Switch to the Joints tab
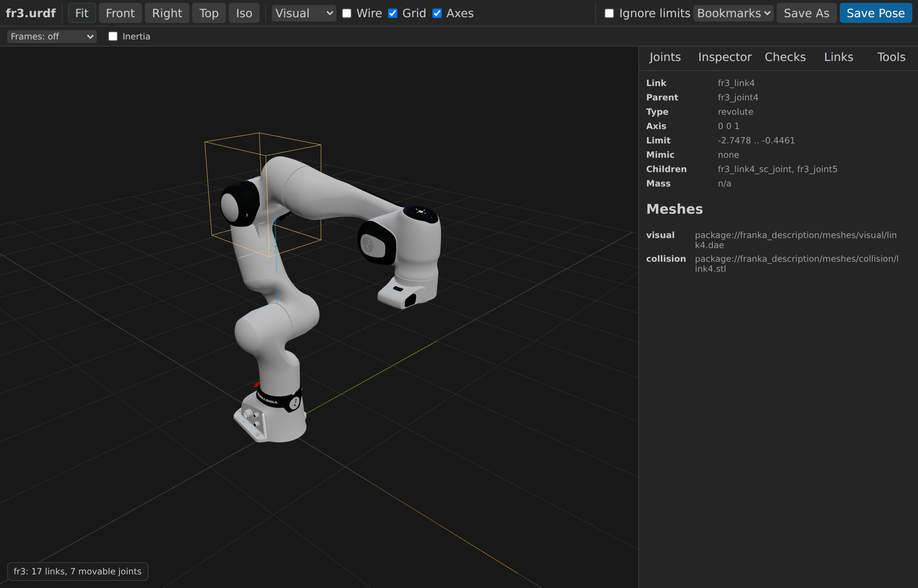 pyautogui.click(x=665, y=57)
